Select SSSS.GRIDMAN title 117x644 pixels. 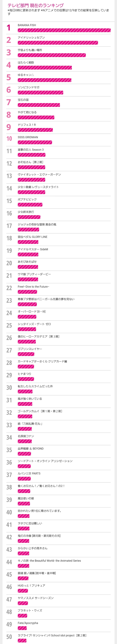(x=28, y=137)
